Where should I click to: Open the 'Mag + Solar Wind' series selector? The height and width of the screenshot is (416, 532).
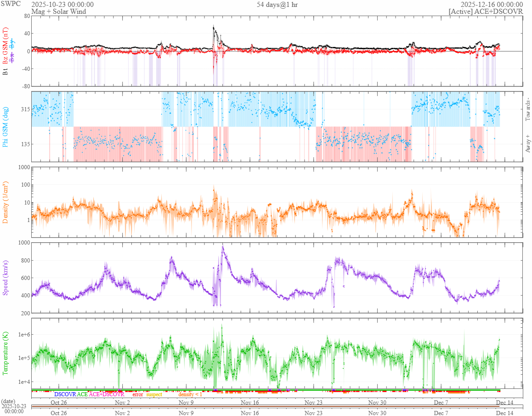59,11
